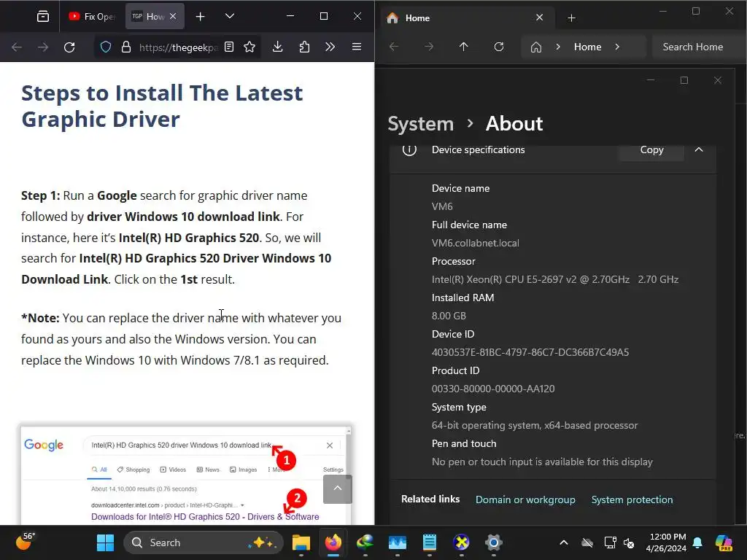Go up one folder in File Explorer
Image resolution: width=747 pixels, height=560 pixels.
pyautogui.click(x=463, y=47)
